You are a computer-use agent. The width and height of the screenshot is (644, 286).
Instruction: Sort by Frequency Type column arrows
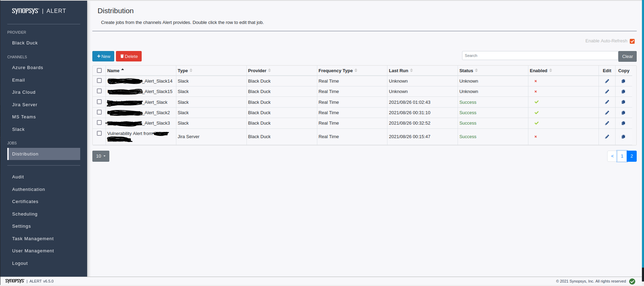click(356, 70)
